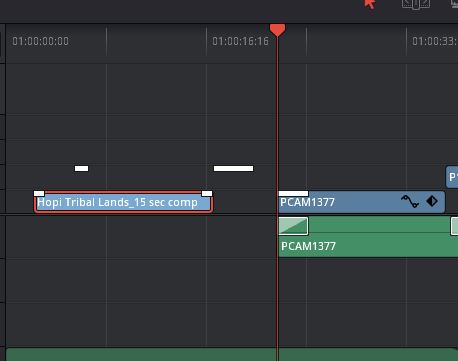458x361 pixels.
Task: Select the blue PCAM1377 video clip
Action: point(361,202)
